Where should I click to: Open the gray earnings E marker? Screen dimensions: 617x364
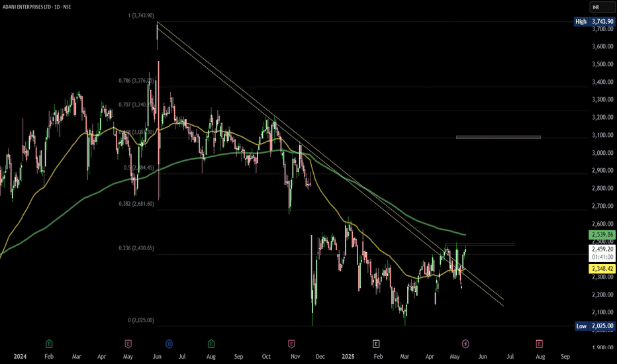pyautogui.click(x=376, y=344)
